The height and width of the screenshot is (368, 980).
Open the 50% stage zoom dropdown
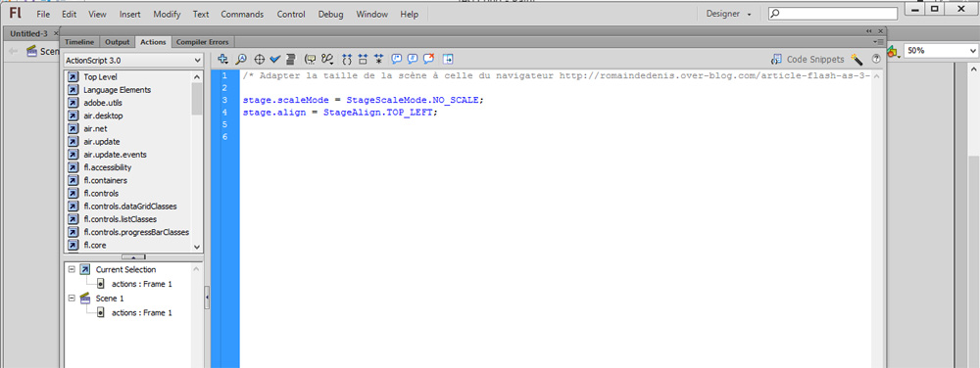tap(941, 51)
